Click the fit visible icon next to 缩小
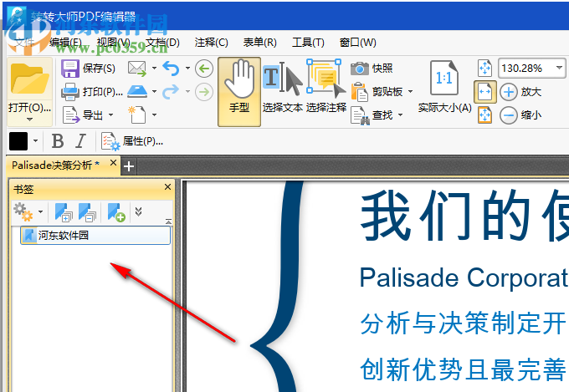The image size is (569, 392). point(484,115)
